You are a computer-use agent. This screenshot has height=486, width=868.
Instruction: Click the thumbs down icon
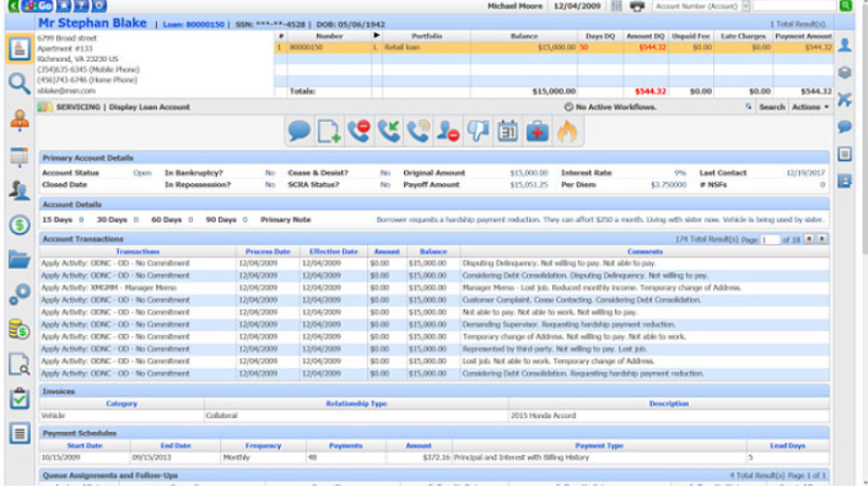pyautogui.click(x=479, y=131)
